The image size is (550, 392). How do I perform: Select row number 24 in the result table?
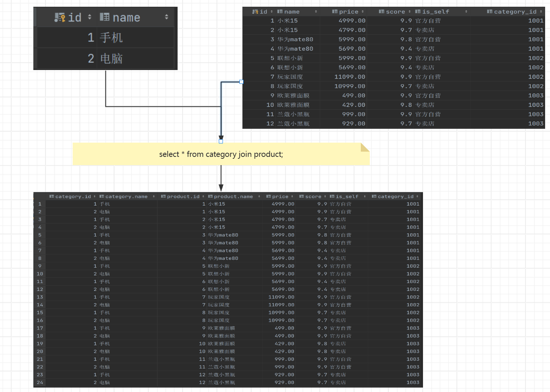coord(40,382)
